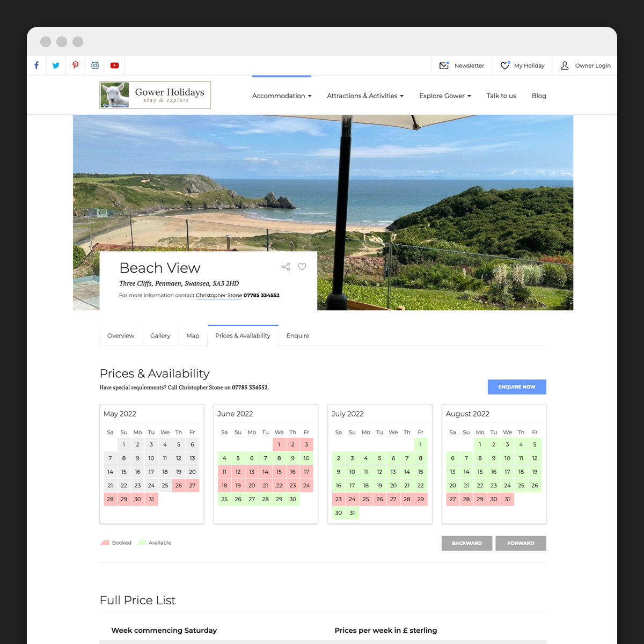Open the Instagram social icon
Viewport: 644px width, 644px height.
coord(95,65)
